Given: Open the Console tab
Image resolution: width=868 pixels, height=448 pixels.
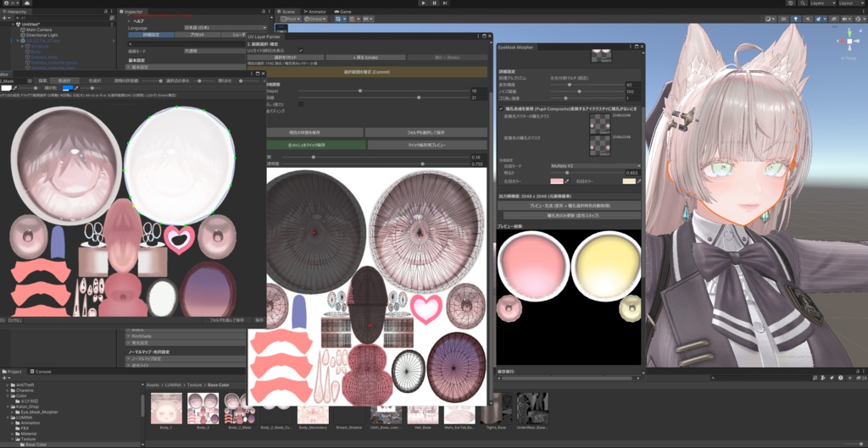Looking at the screenshot, I should (x=41, y=372).
